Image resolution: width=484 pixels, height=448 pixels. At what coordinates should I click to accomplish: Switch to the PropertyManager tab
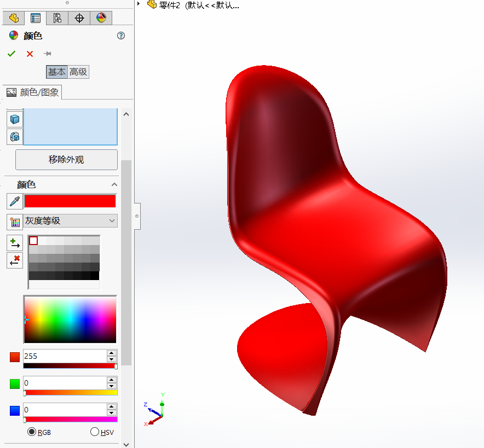(x=36, y=18)
